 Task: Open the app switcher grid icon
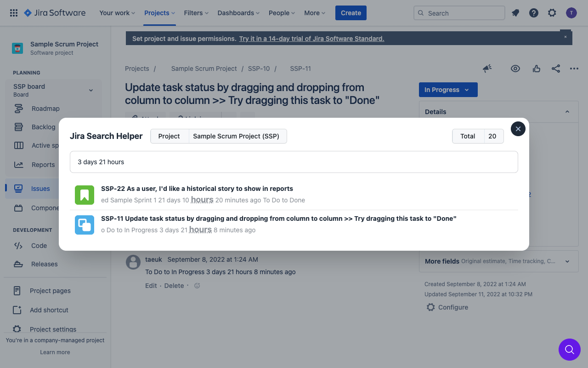pos(13,13)
